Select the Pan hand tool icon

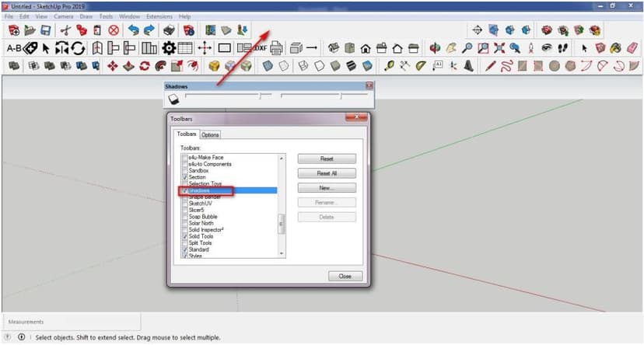tap(450, 48)
